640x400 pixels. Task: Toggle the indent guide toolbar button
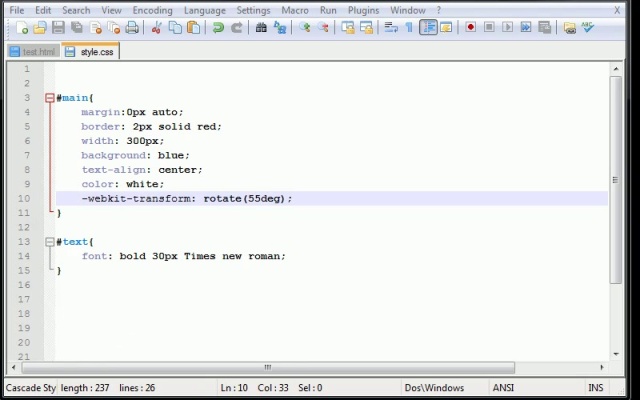pyautogui.click(x=428, y=27)
